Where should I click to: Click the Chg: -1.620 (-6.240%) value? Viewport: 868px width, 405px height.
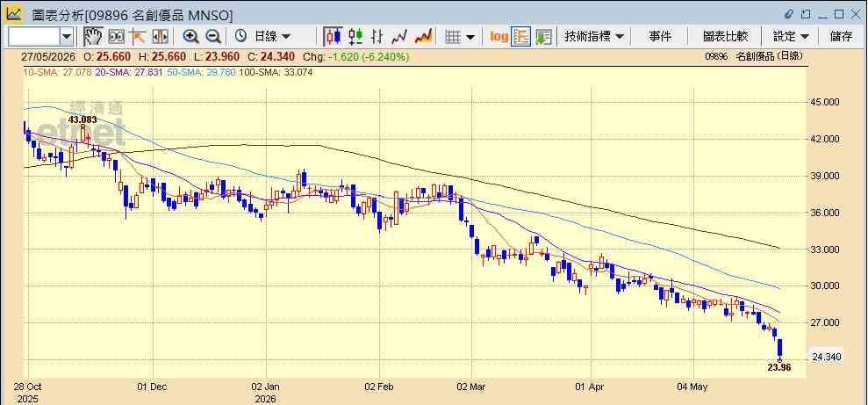point(355,56)
